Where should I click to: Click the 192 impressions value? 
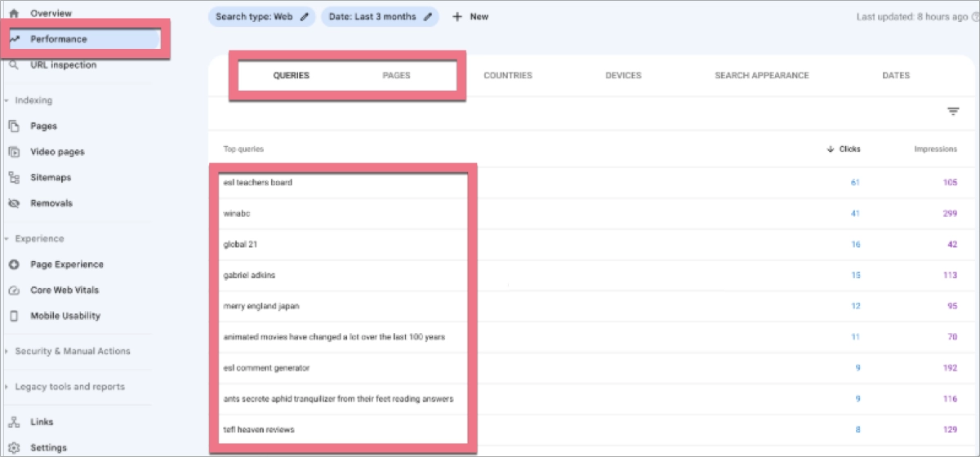tap(950, 368)
